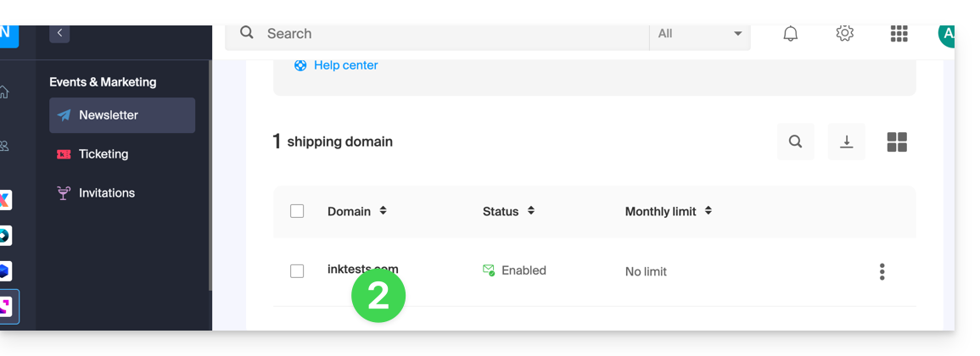
Task: Collapse the sidebar with back chevron
Action: point(59,33)
